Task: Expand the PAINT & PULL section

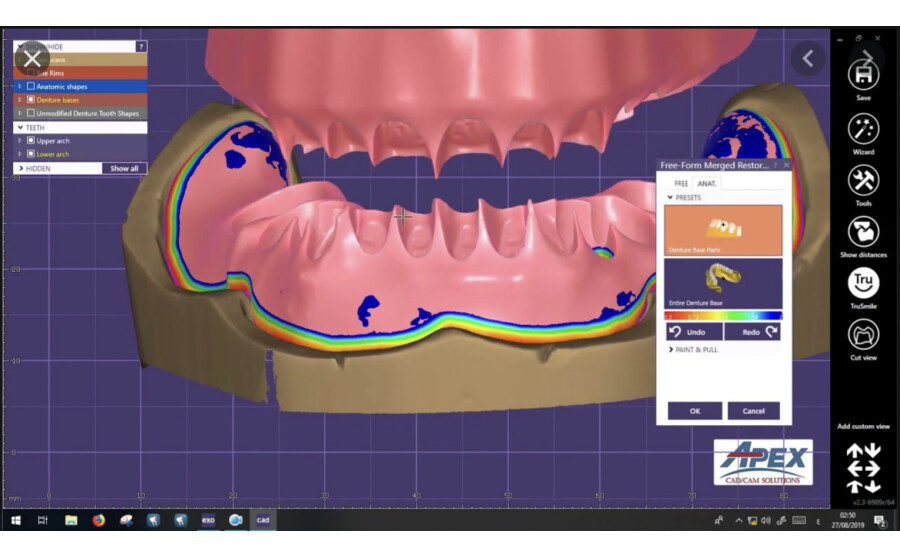Action: [670, 349]
